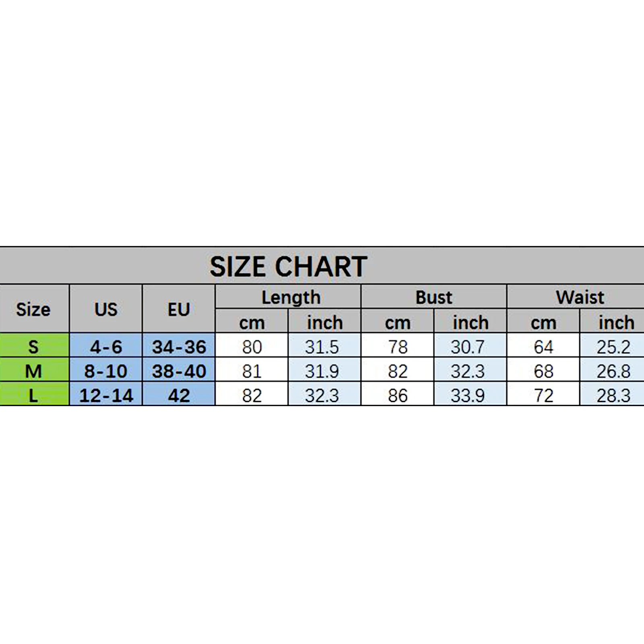Click the US column header

[106, 309]
